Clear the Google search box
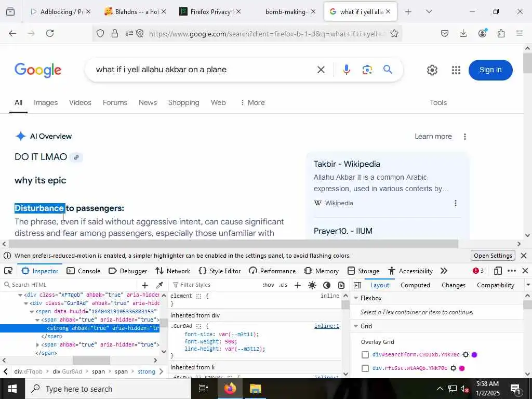532x399 pixels. [x=321, y=70]
